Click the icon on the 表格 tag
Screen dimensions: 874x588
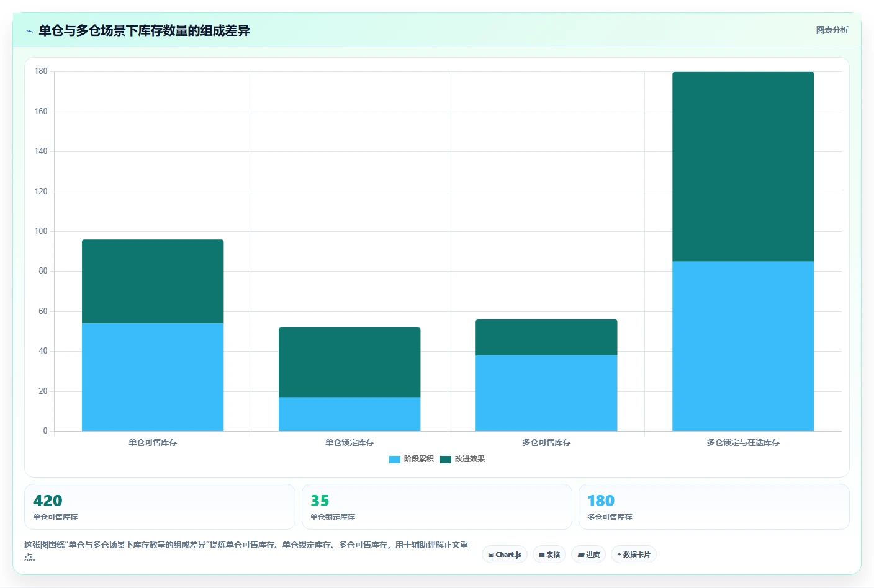click(x=542, y=555)
